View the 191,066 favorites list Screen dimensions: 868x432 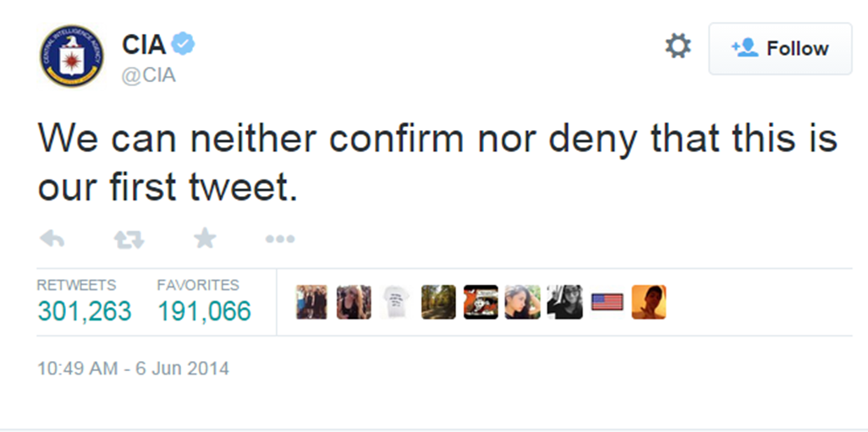pos(204,311)
